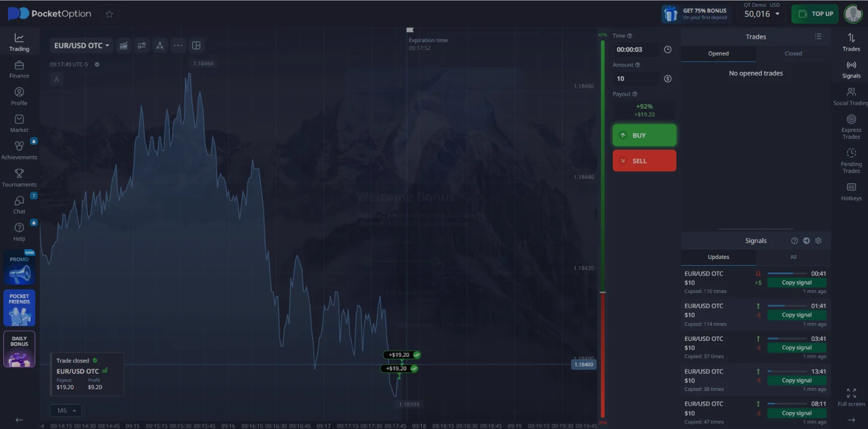Expand the EUR/USD OTC asset dropdown
The image size is (868, 429).
[x=82, y=46]
